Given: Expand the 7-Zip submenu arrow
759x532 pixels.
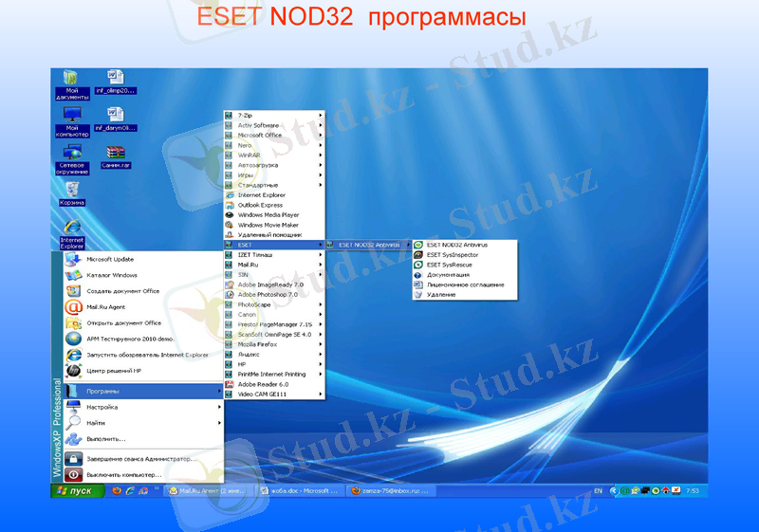Looking at the screenshot, I should [321, 115].
